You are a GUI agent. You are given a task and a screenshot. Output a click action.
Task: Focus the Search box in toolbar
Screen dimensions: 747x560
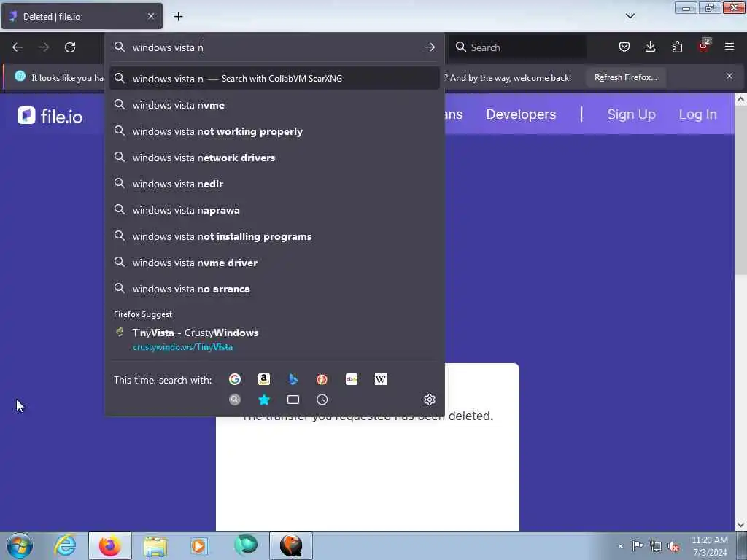coord(517,47)
